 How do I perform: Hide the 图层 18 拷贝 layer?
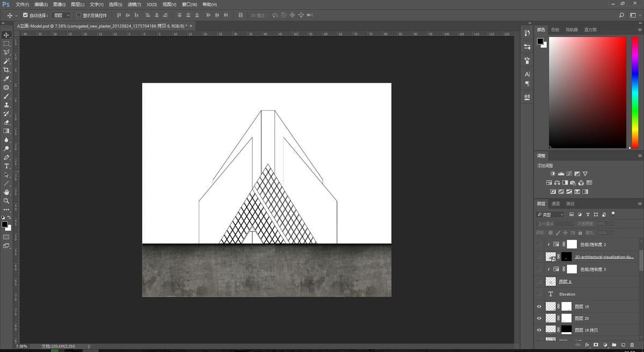539,330
